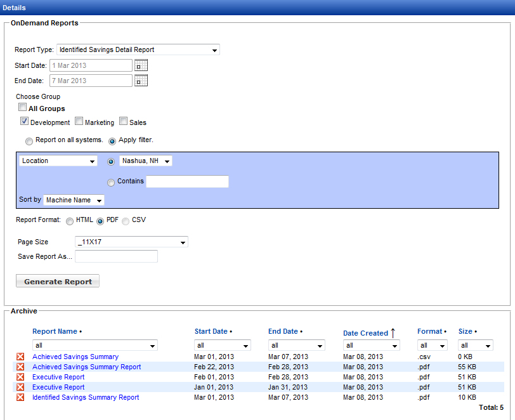
Task: Delete the Identified Savings Summary Report
Action: click(20, 398)
